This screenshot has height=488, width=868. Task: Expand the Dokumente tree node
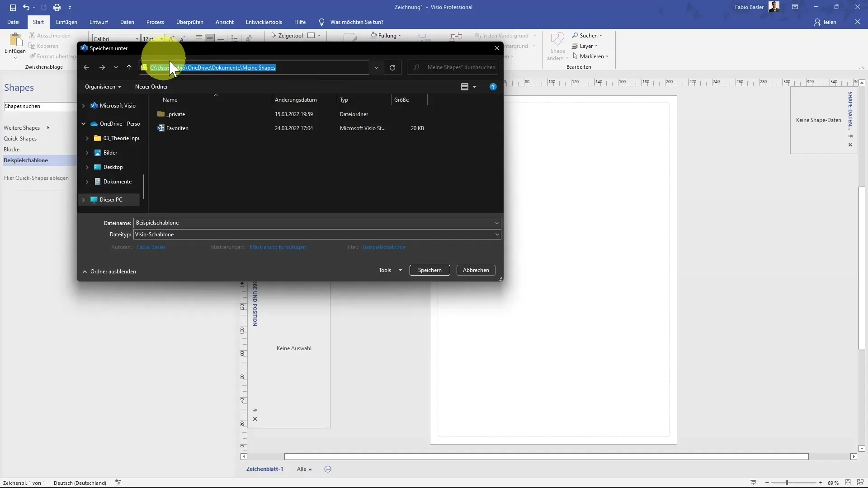87,182
